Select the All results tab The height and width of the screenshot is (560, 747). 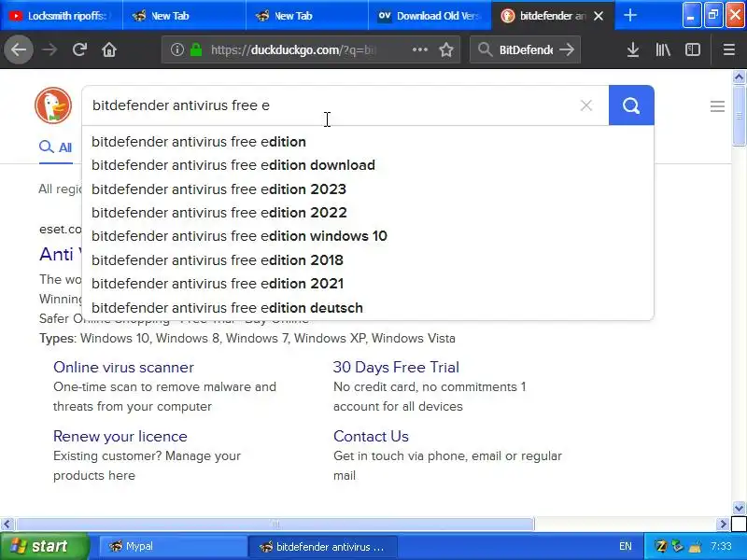pyautogui.click(x=56, y=147)
